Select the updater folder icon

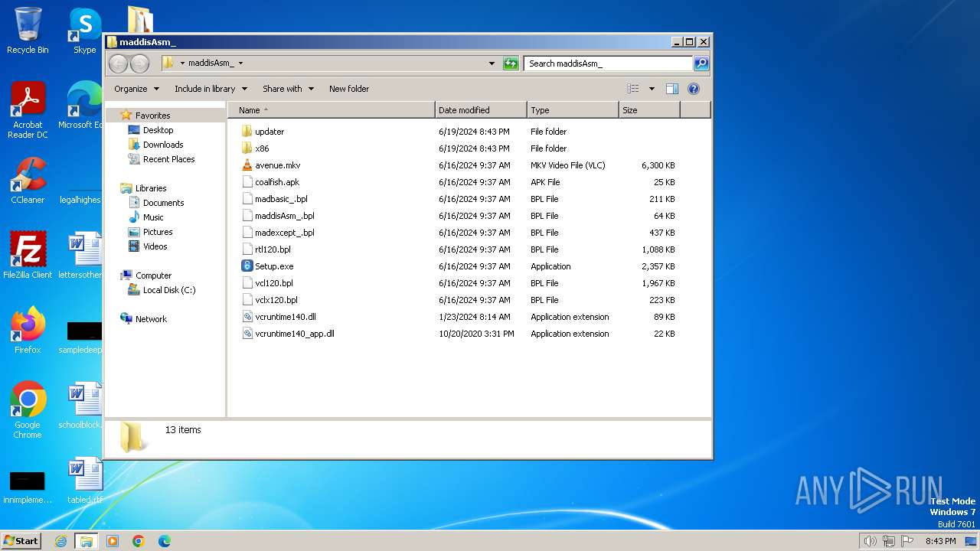247,132
